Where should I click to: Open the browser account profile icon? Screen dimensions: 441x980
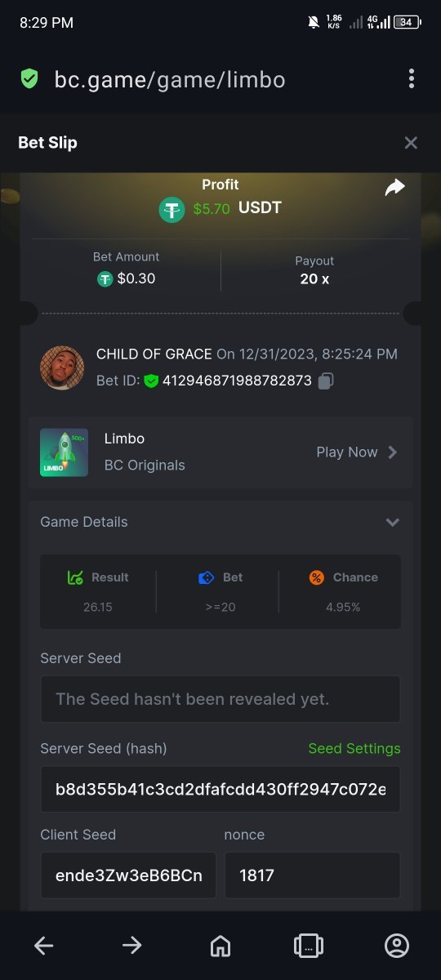pyautogui.click(x=397, y=946)
